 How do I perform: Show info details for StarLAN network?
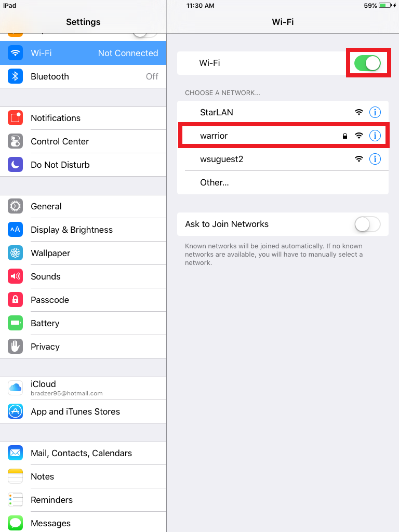point(375,112)
